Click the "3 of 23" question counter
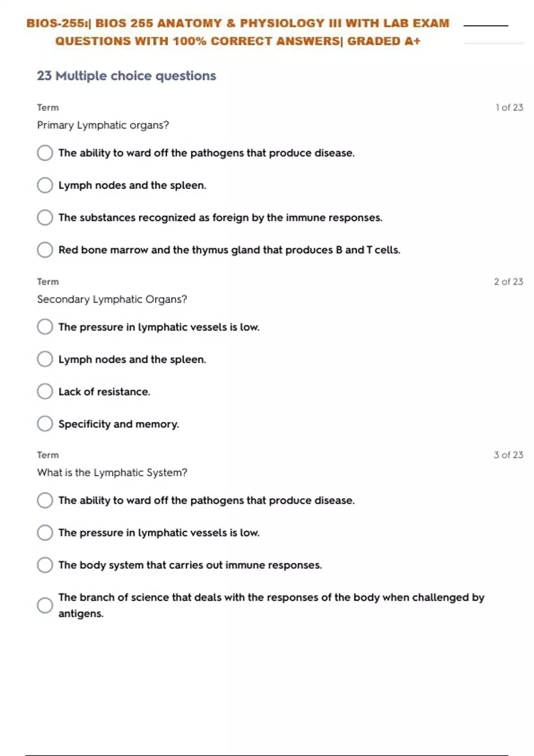 tap(508, 455)
